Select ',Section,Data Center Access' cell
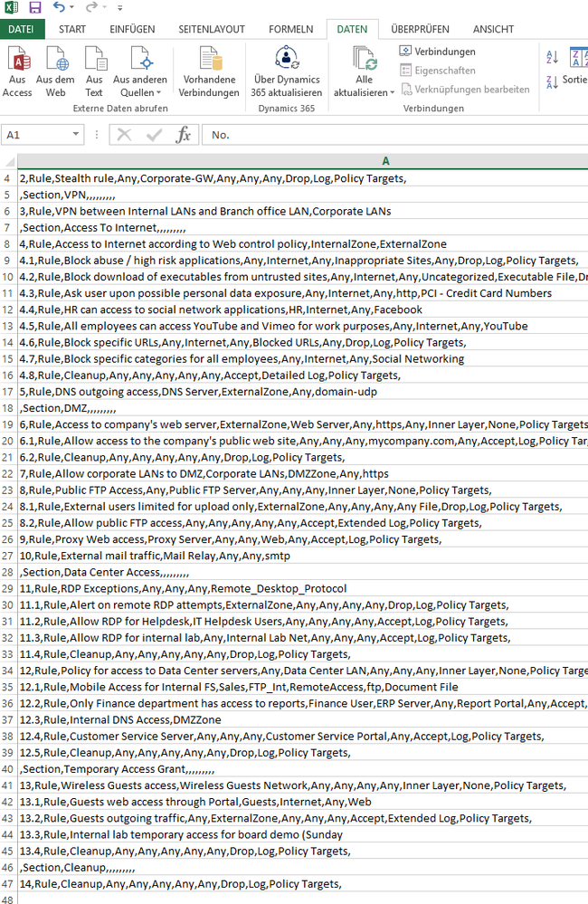Screen dimensions: 588x904 pos(303,573)
